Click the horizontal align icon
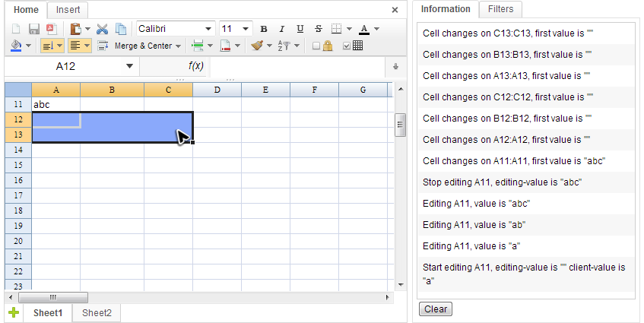This screenshot has width=644, height=323. tap(75, 46)
